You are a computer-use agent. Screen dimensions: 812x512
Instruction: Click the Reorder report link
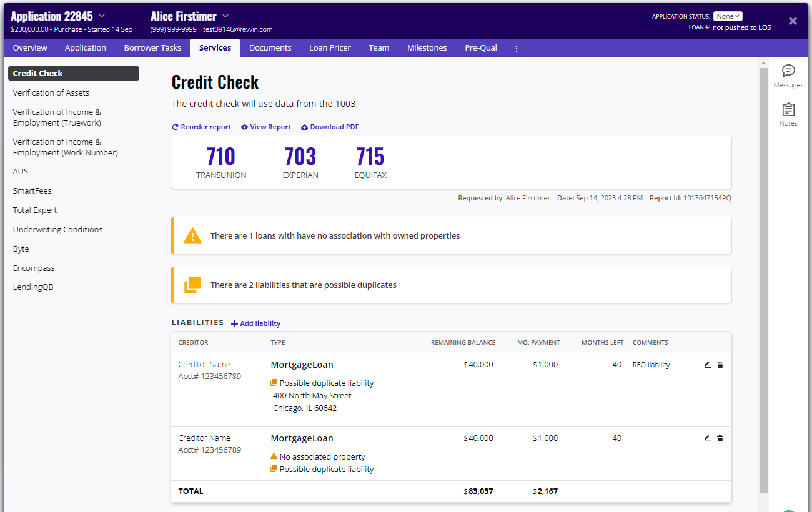(x=201, y=127)
